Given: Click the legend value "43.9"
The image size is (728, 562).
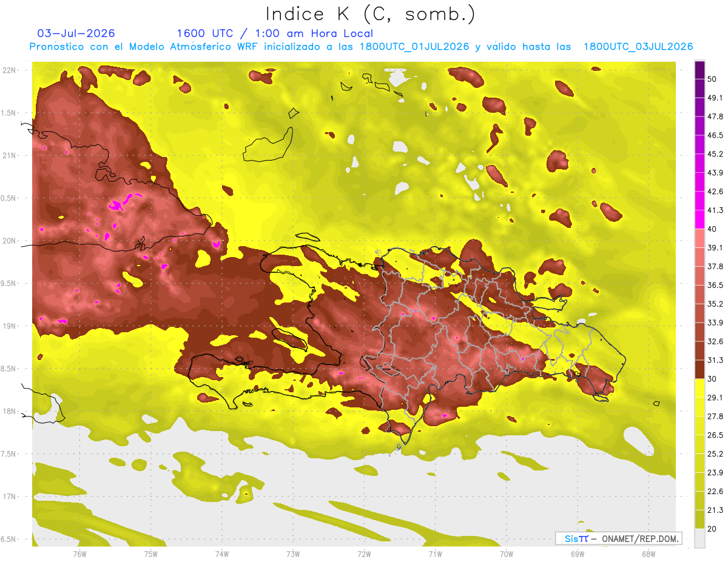Looking at the screenshot, I should tap(715, 173).
